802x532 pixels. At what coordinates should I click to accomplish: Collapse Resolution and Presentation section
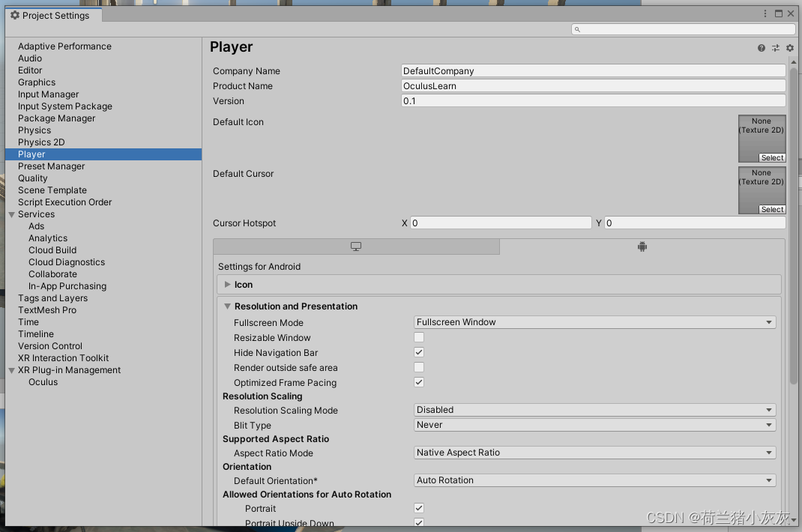[228, 306]
